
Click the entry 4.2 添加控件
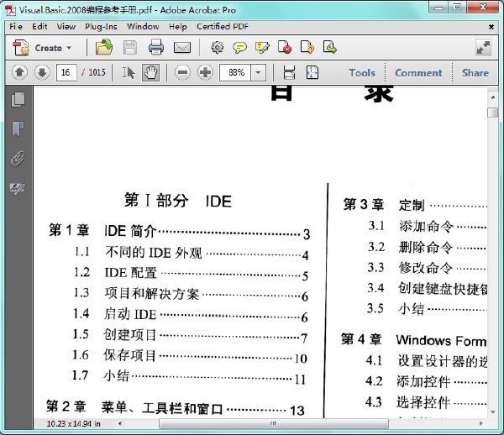pos(407,381)
